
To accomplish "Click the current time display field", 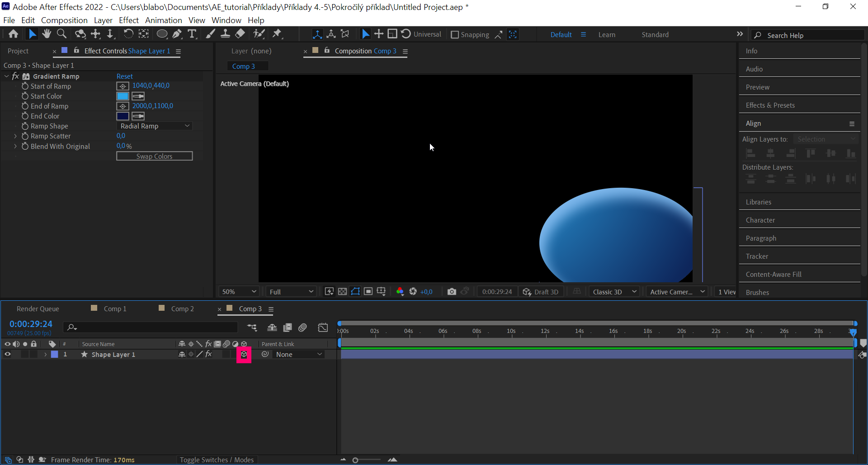I will 31,323.
